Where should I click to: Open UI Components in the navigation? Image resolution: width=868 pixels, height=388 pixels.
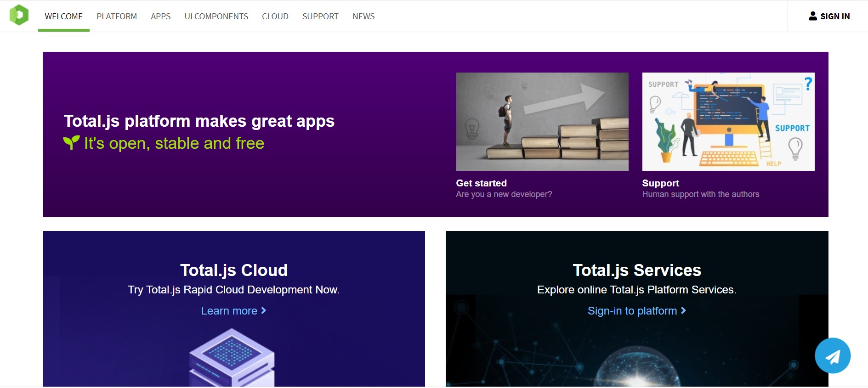tap(216, 17)
